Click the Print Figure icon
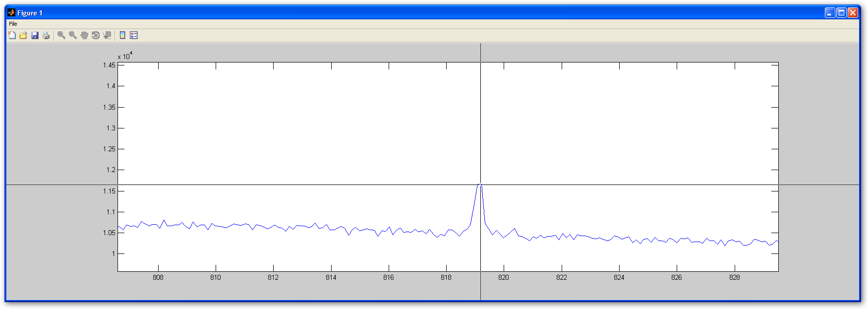The width and height of the screenshot is (868, 309). click(x=46, y=35)
